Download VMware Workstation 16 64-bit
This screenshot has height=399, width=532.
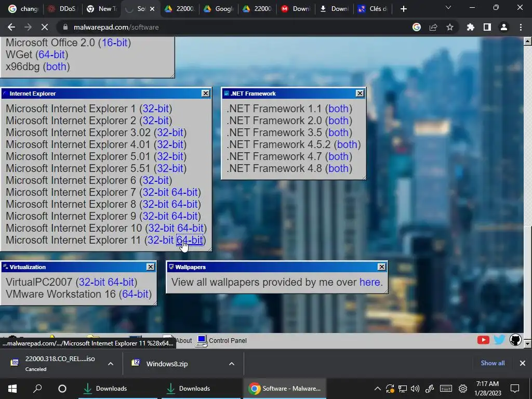click(x=135, y=294)
